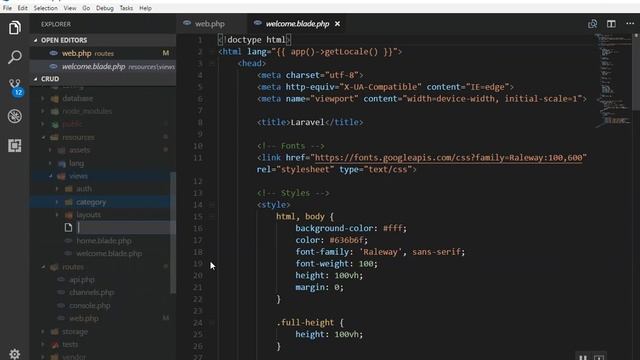
Task: Open the Extensions view in activity bar
Action: [15, 146]
